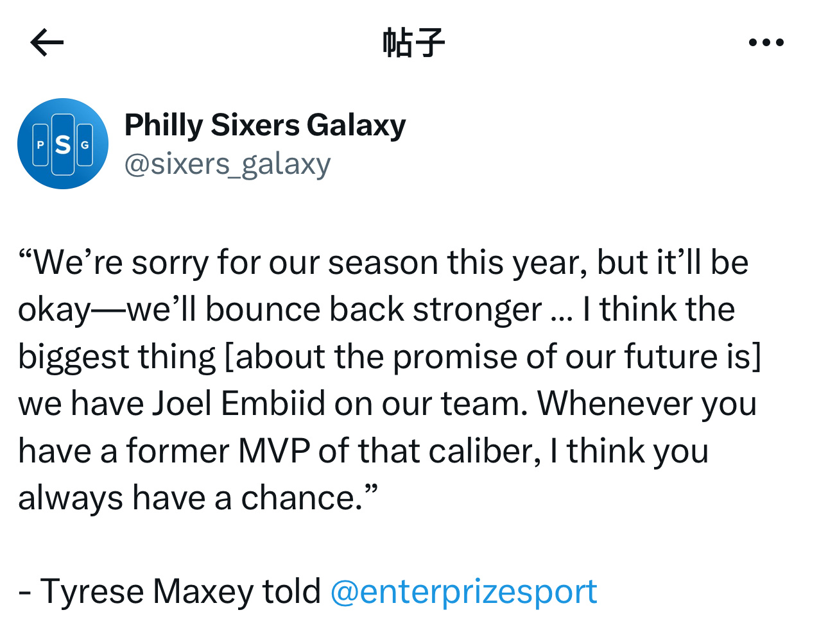828x644 pixels.
Task: Click the phrase "biggest thing" in post
Action: (x=117, y=357)
